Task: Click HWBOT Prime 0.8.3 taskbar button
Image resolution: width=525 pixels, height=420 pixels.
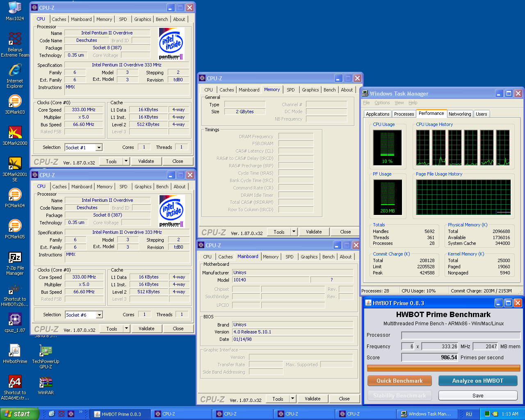Action: 120,414
